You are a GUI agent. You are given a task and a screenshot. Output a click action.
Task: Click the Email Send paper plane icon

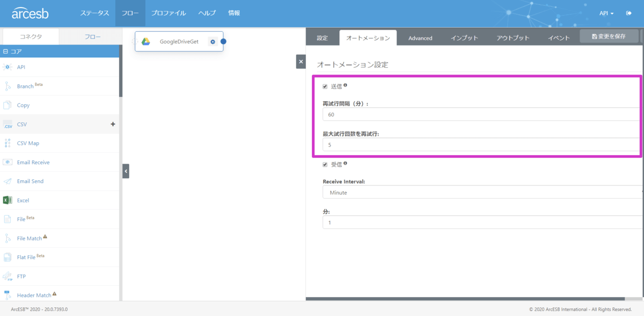tap(8, 181)
